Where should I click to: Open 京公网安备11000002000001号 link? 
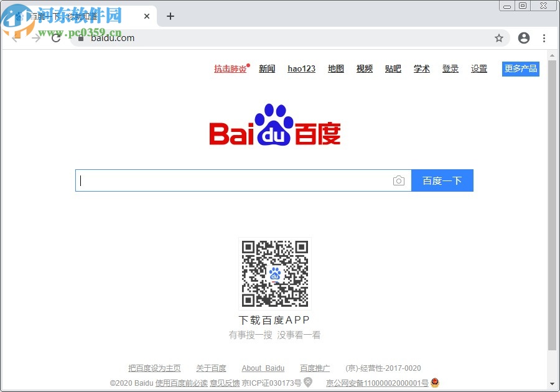[x=377, y=383]
